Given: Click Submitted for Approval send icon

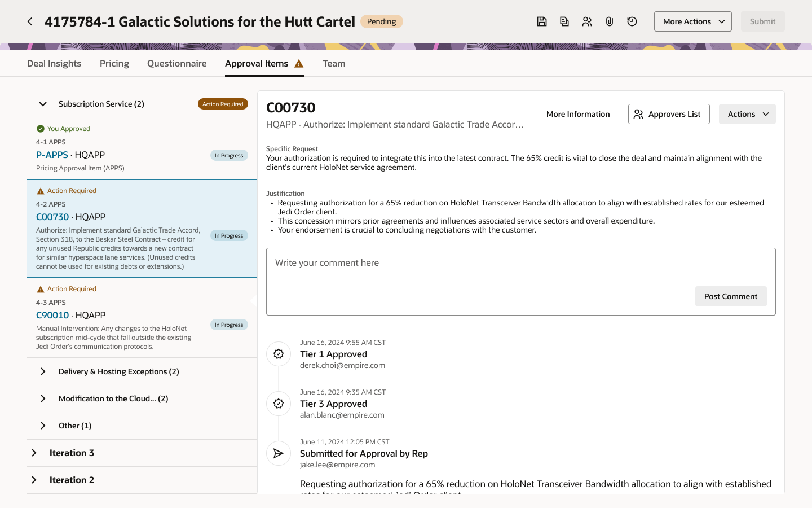Looking at the screenshot, I should [279, 453].
